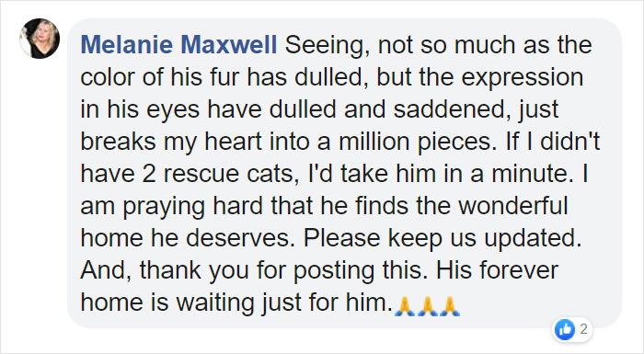Click the first praying hands emoji
Screen dimensions: 644x354
pyautogui.click(x=405, y=306)
